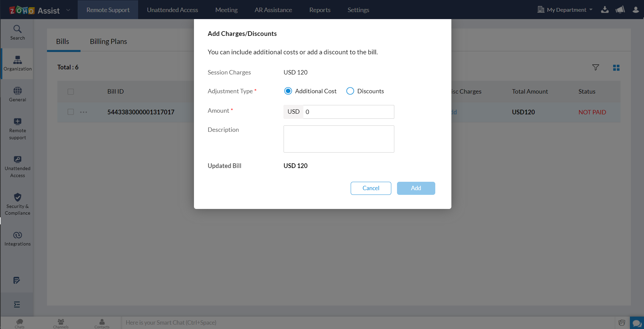
Task: Open the My Department dropdown
Action: coord(568,9)
